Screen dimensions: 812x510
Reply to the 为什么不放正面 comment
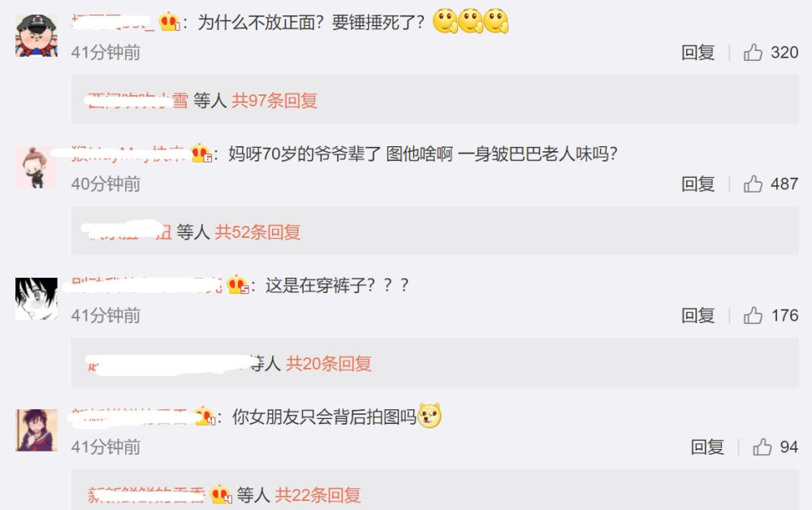[698, 52]
